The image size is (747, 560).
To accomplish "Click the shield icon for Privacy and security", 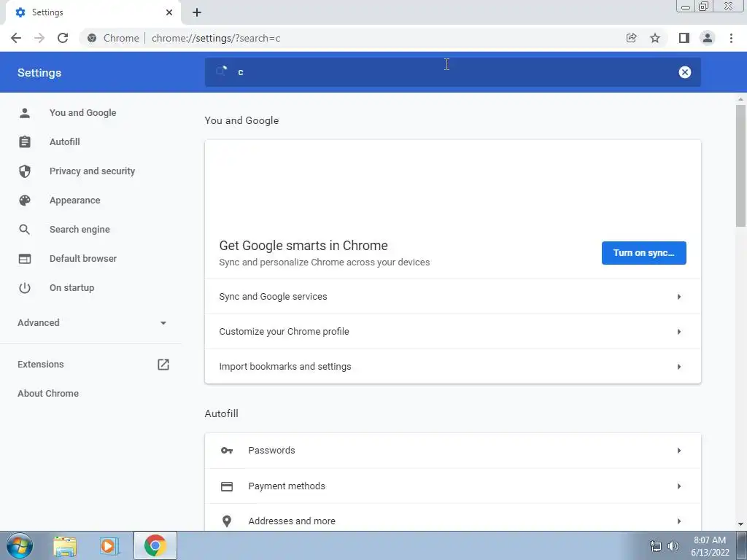I will (x=25, y=171).
